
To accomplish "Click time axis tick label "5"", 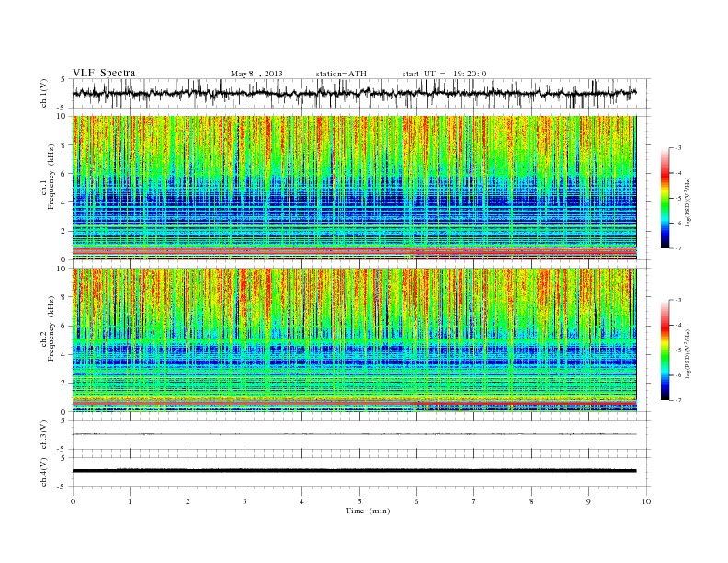I will coord(359,501).
